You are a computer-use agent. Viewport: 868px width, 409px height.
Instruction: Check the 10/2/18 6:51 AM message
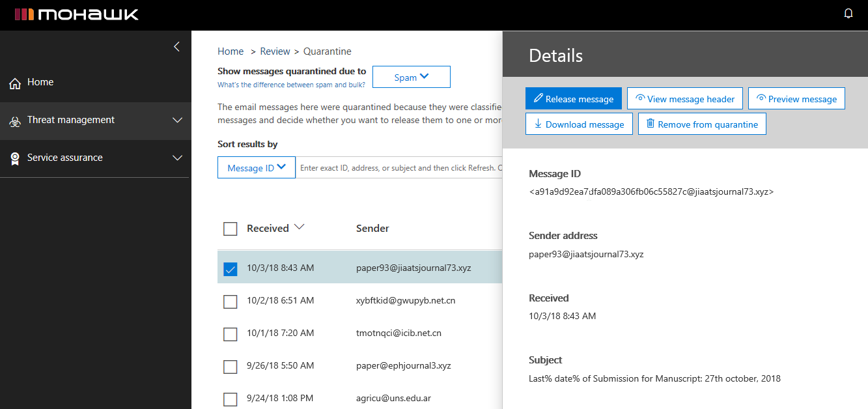(230, 302)
